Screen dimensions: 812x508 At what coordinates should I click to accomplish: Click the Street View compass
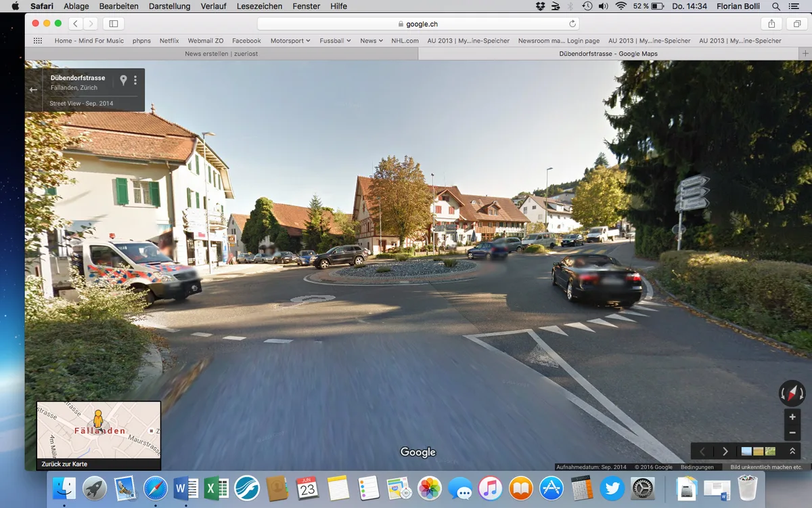click(x=792, y=394)
